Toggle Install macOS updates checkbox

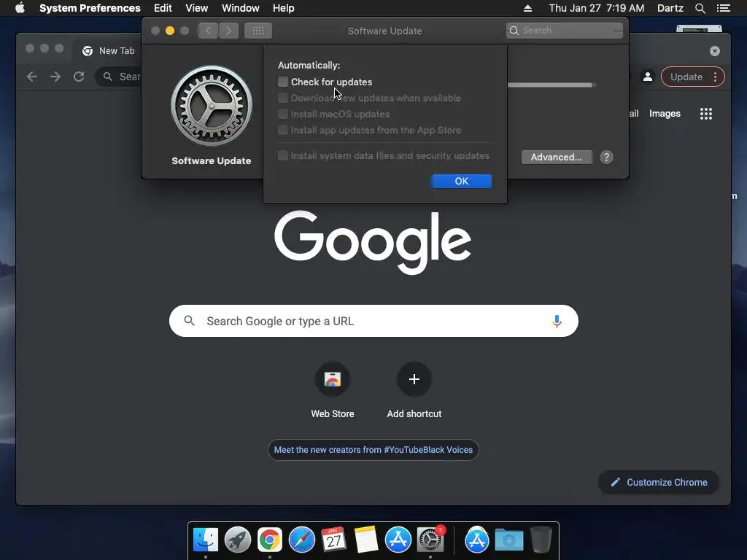point(283,114)
